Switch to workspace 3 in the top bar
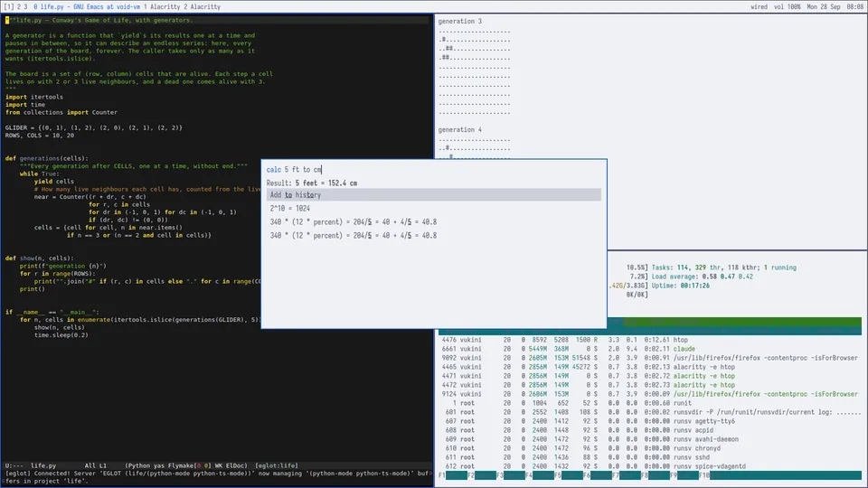Viewport: 868px width, 488px height. (25, 6)
